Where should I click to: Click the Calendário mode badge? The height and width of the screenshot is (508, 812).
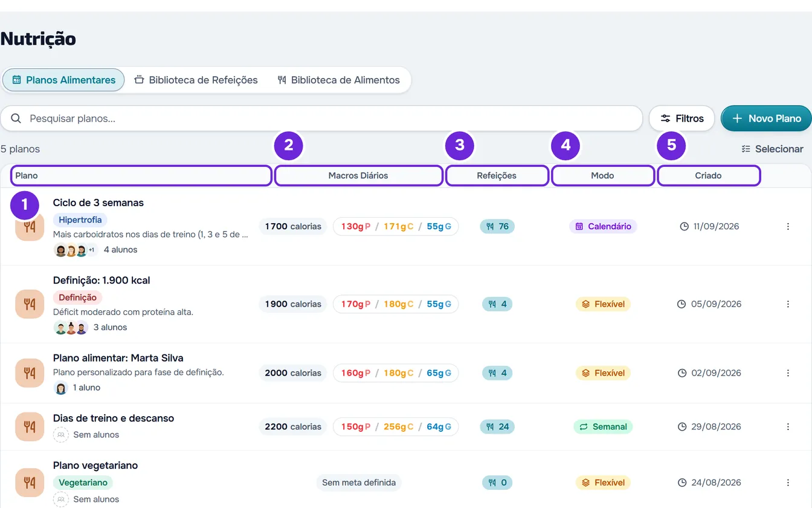click(603, 226)
